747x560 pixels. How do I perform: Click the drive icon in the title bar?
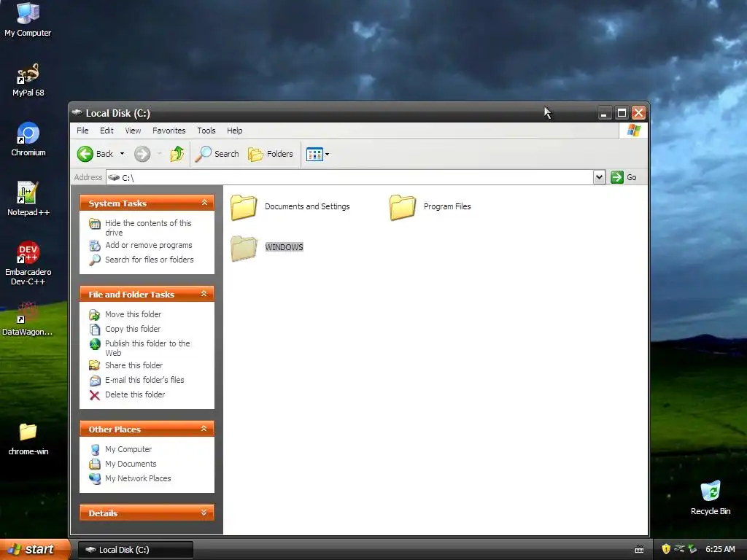[77, 113]
